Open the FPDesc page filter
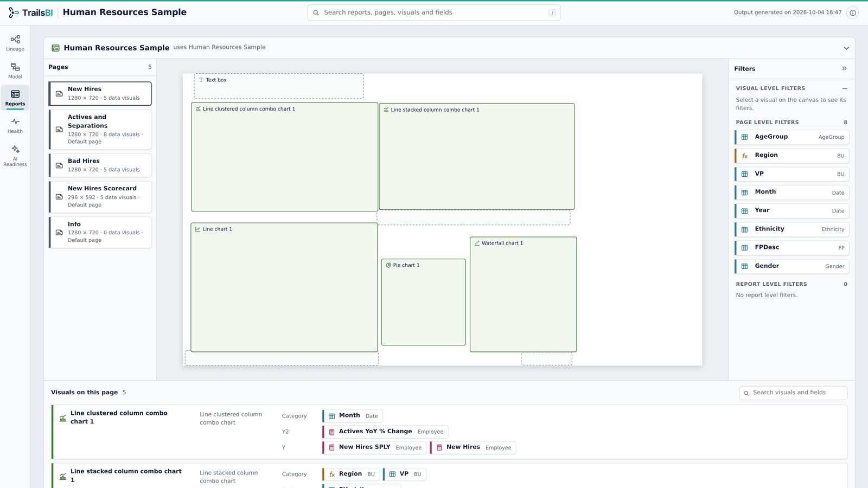The height and width of the screenshot is (488, 868). pos(792,248)
